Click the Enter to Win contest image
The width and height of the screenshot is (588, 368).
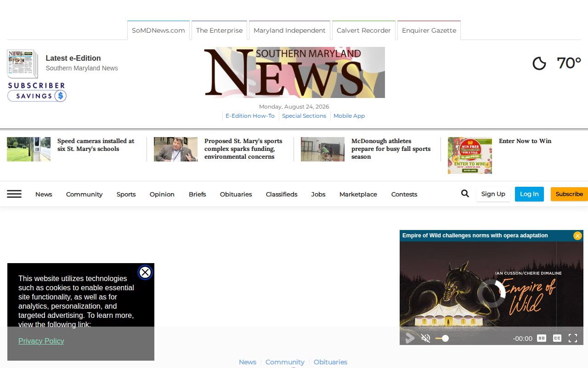click(470, 155)
